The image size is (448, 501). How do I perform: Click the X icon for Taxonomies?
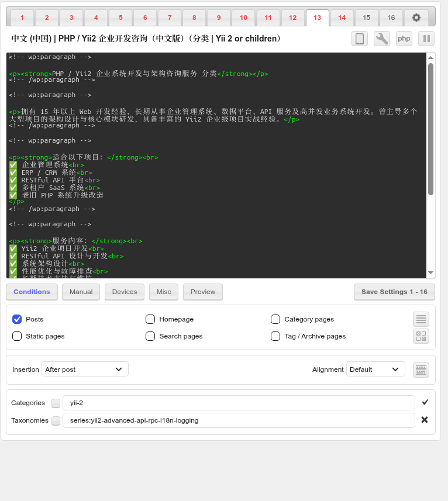point(425,420)
